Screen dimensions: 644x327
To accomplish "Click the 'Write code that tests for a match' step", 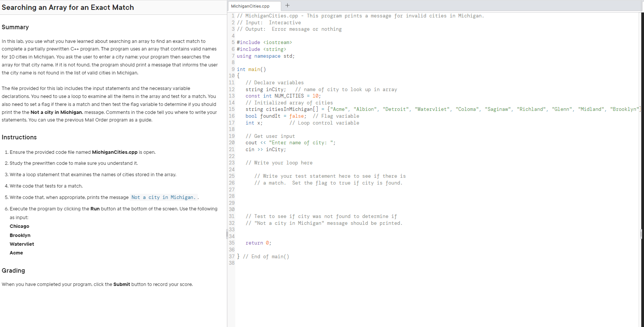I will click(46, 186).
